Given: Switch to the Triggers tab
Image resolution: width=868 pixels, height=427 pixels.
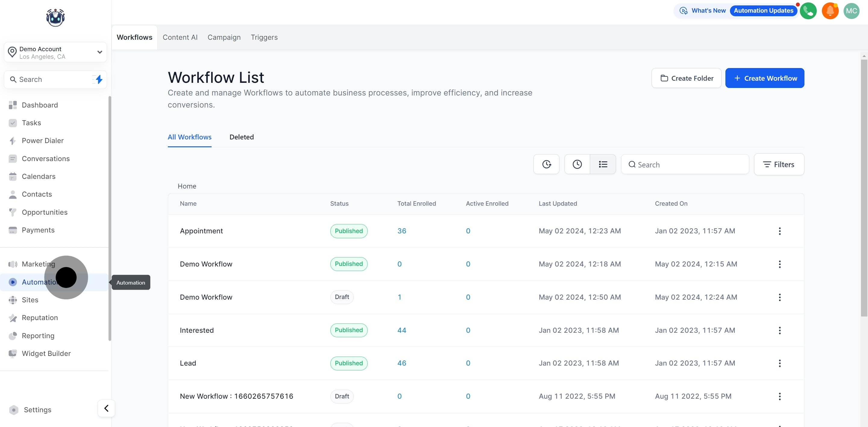Looking at the screenshot, I should pyautogui.click(x=264, y=37).
